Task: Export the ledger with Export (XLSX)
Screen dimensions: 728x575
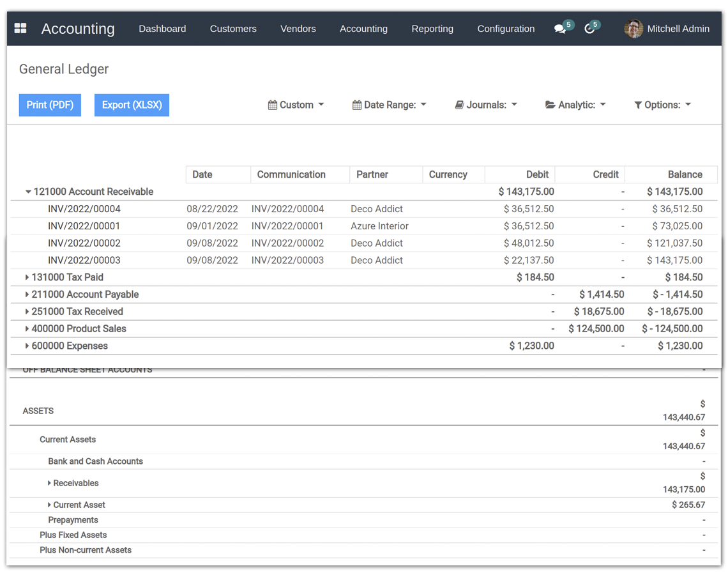Action: point(132,104)
